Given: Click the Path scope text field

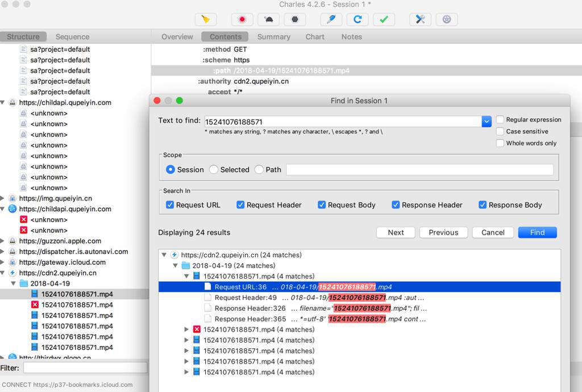Looking at the screenshot, I should point(419,169).
